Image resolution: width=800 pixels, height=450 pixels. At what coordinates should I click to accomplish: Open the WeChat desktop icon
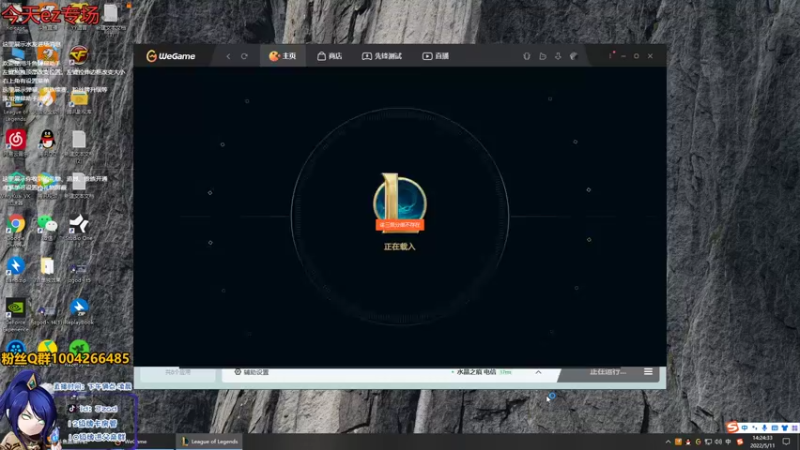[47, 224]
